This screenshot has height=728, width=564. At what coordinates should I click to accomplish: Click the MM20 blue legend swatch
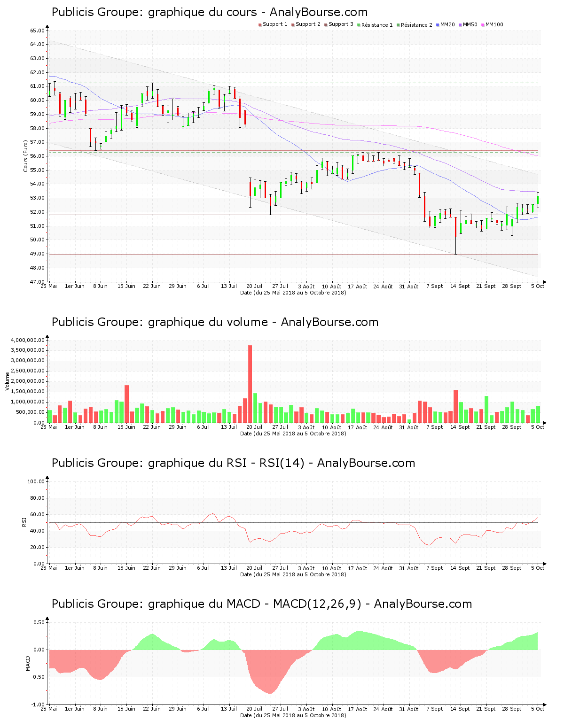pyautogui.click(x=438, y=25)
